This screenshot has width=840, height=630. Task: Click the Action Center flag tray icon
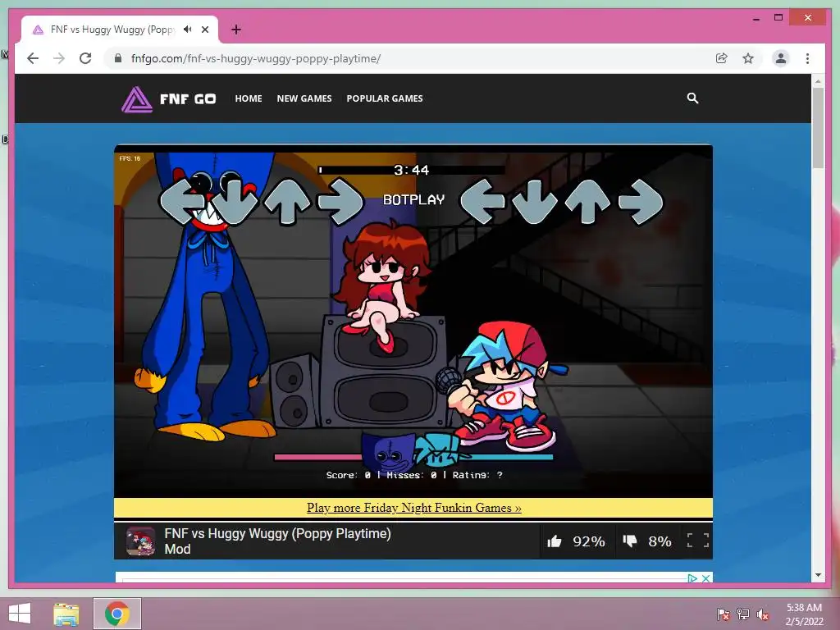coord(723,614)
